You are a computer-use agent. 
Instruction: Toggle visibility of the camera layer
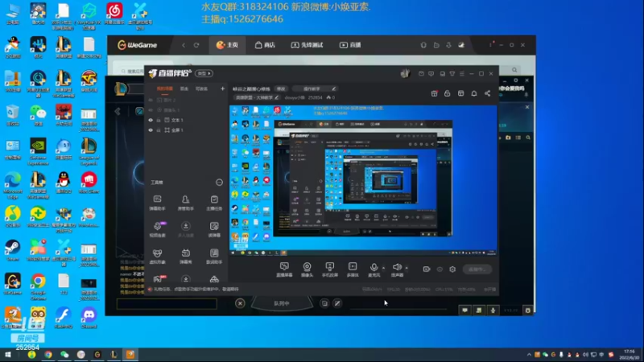pos(151,110)
